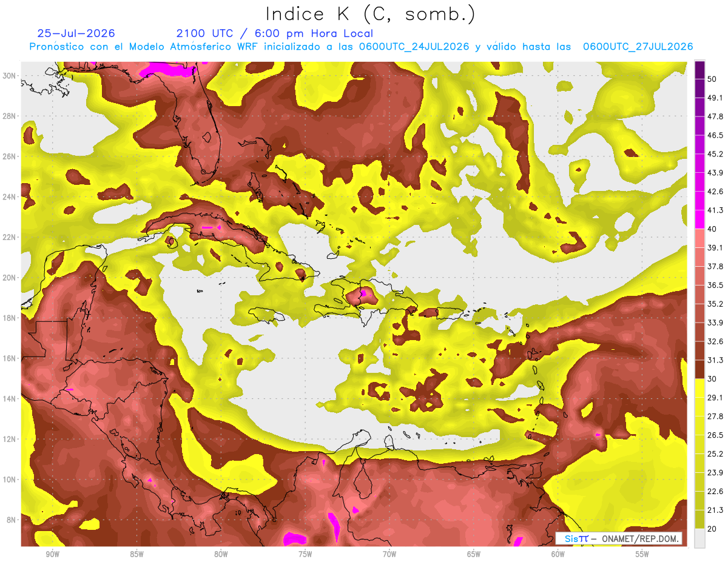Click the longitude label '60W'
The image size is (728, 562).
click(x=558, y=555)
